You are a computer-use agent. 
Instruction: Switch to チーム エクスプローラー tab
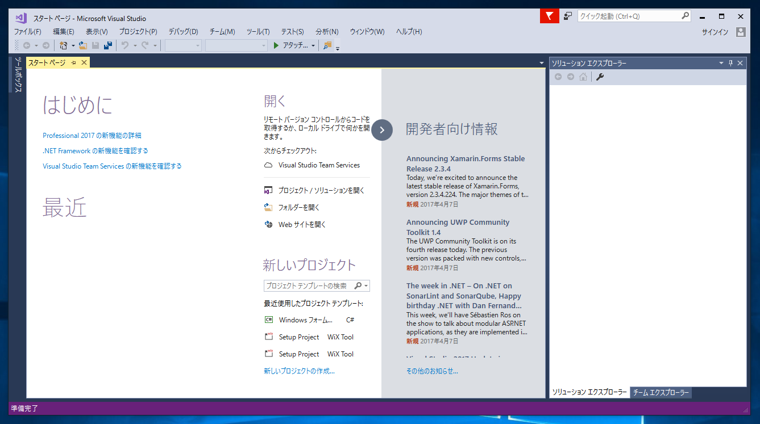click(661, 393)
